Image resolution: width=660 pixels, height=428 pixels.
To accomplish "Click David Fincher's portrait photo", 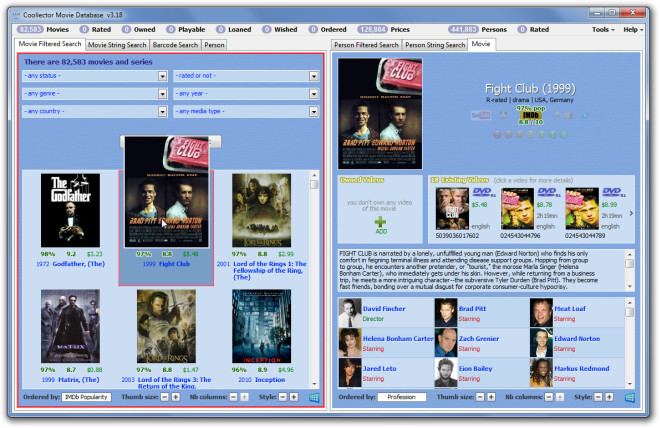I will 350,313.
